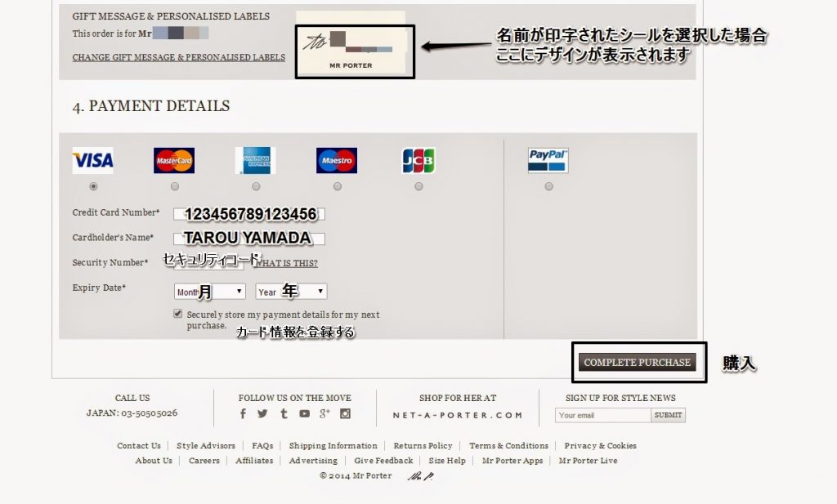The image size is (837, 504).
Task: Open the Privacy & Cookies footer link
Action: click(x=601, y=445)
